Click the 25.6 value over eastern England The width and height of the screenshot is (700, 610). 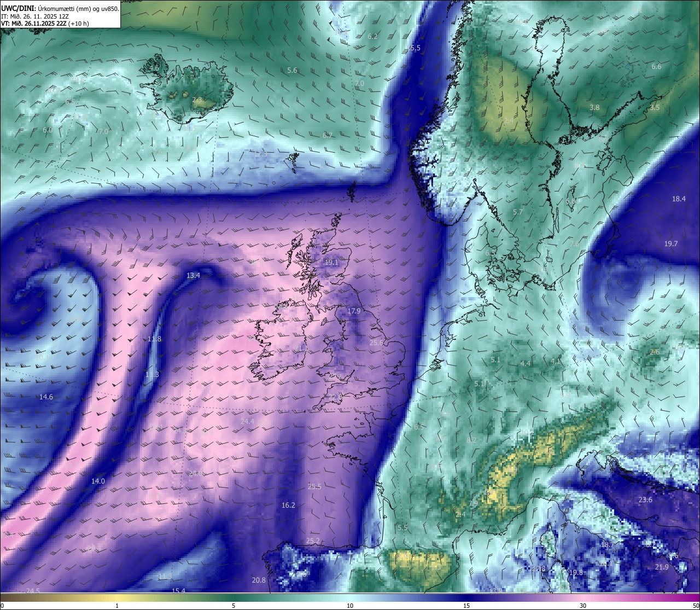[376, 343]
